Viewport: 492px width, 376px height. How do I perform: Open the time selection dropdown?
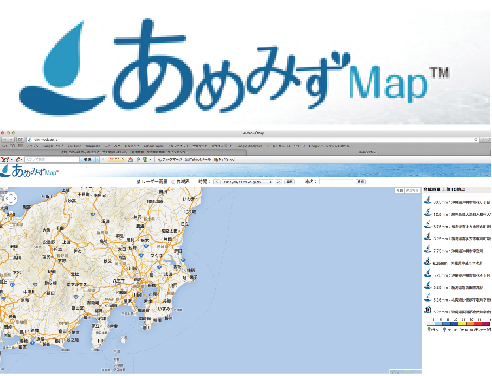[x=248, y=182]
